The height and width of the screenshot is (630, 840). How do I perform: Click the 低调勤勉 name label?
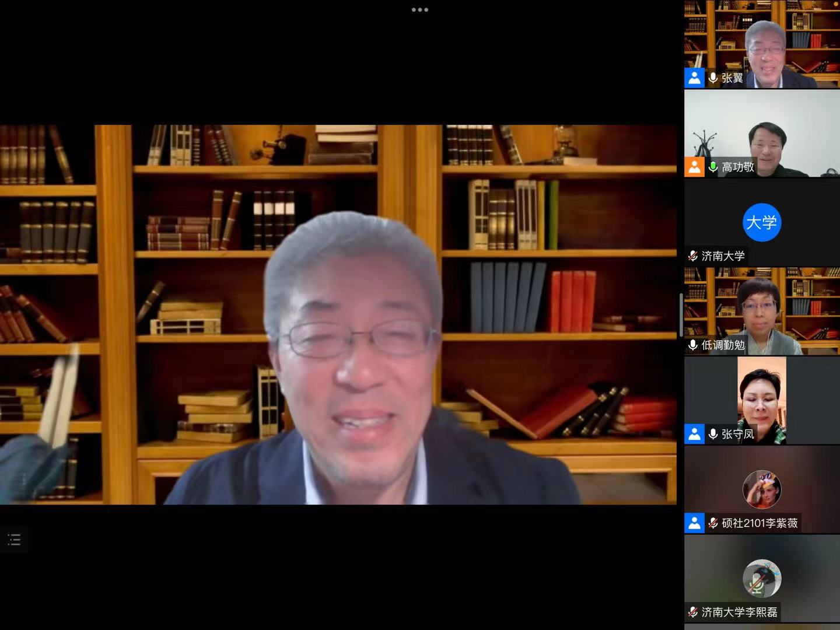click(723, 345)
